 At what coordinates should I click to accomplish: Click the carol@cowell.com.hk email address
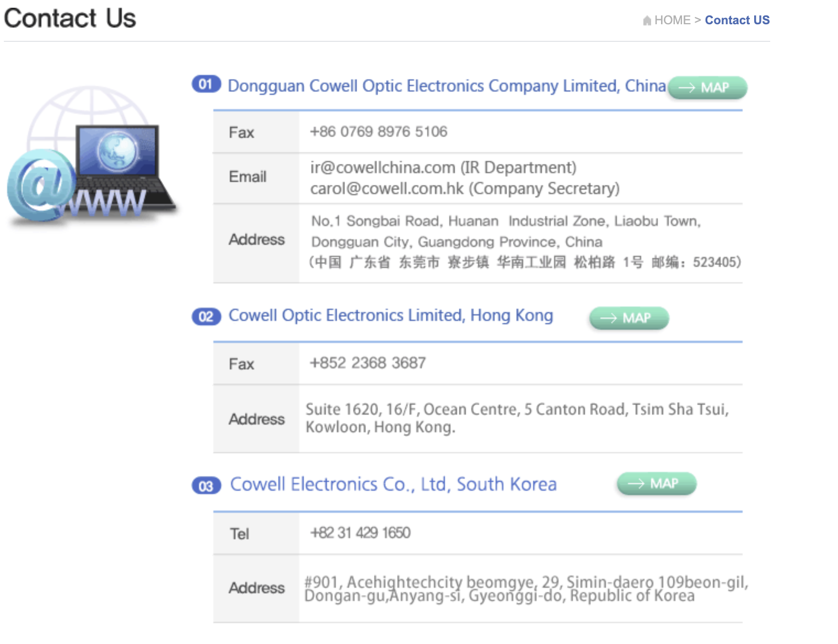coord(387,189)
